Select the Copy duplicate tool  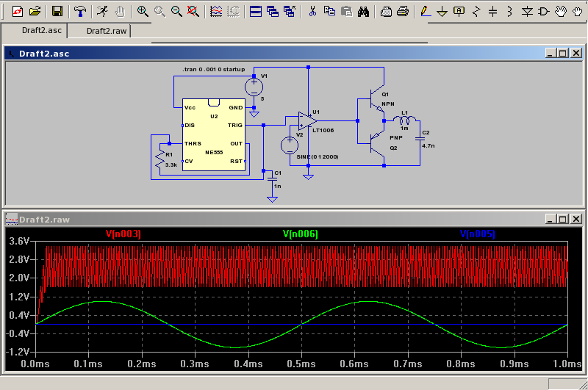pyautogui.click(x=329, y=11)
